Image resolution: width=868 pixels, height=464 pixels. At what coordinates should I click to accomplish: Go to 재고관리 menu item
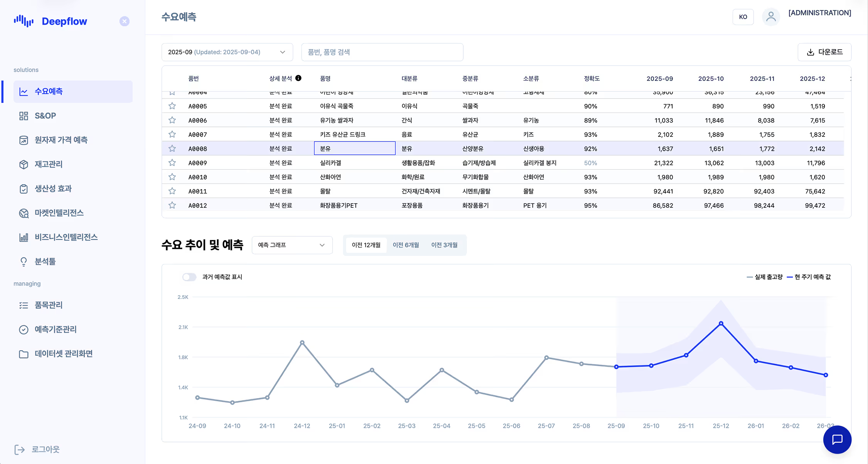tap(73, 164)
